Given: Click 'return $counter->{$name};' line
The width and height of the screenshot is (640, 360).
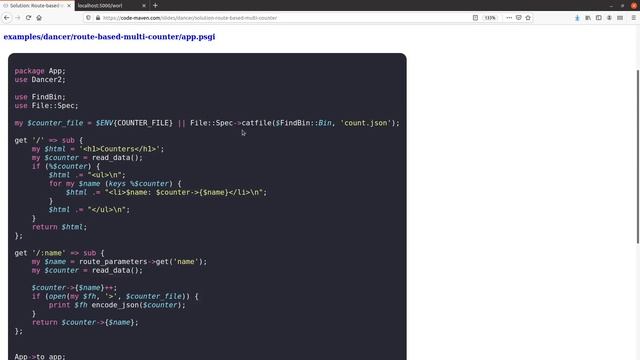Looking at the screenshot, I should point(85,322).
